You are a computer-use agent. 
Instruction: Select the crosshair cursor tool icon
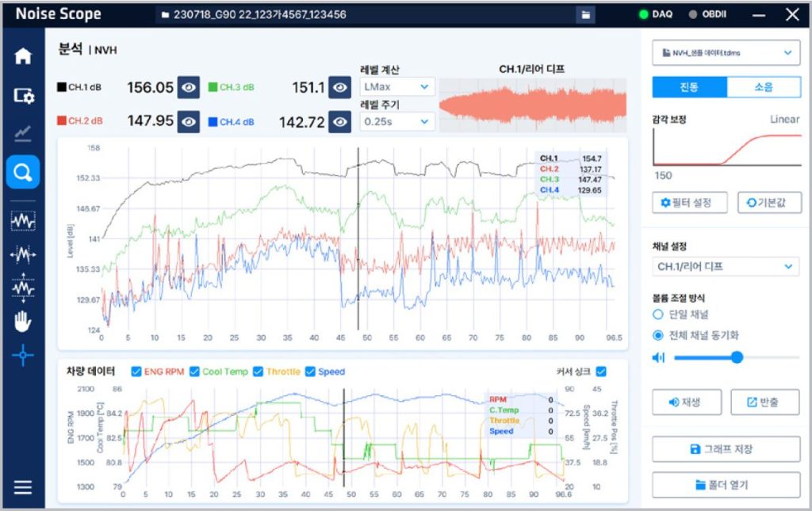tap(23, 356)
